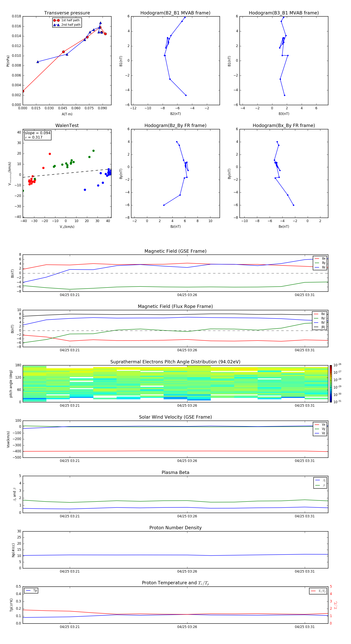
Task: Select "Bx'" in the Flux Rope legend
Action: pos(320,314)
